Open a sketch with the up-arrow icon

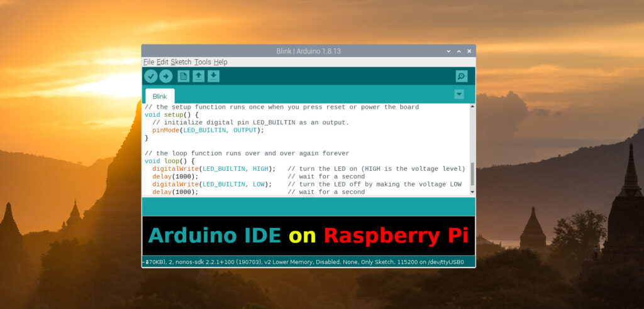pos(198,77)
